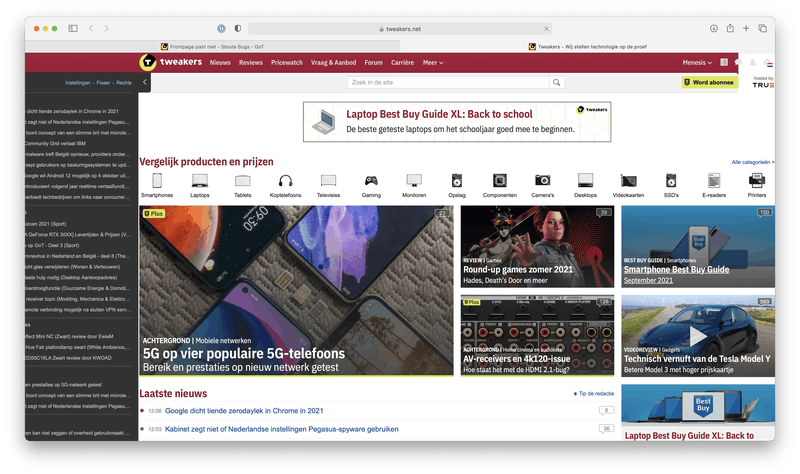
Task: Open the Carrière menu item
Action: [x=403, y=63]
